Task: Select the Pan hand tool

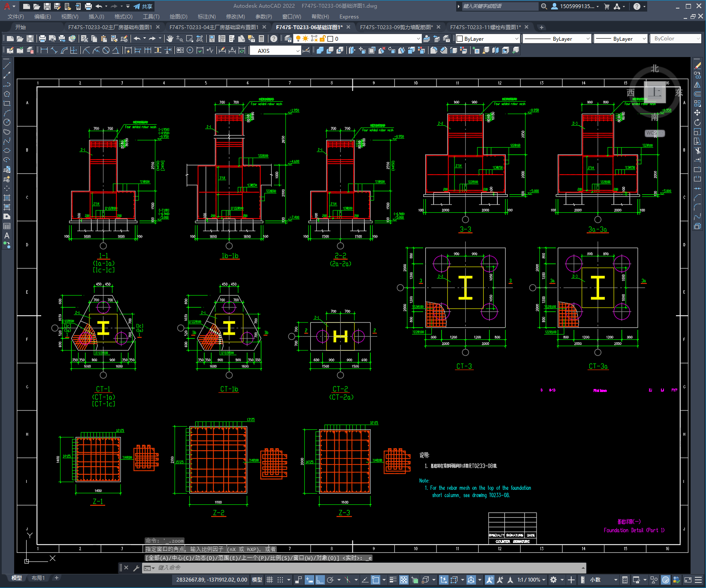Action: click(x=170, y=39)
